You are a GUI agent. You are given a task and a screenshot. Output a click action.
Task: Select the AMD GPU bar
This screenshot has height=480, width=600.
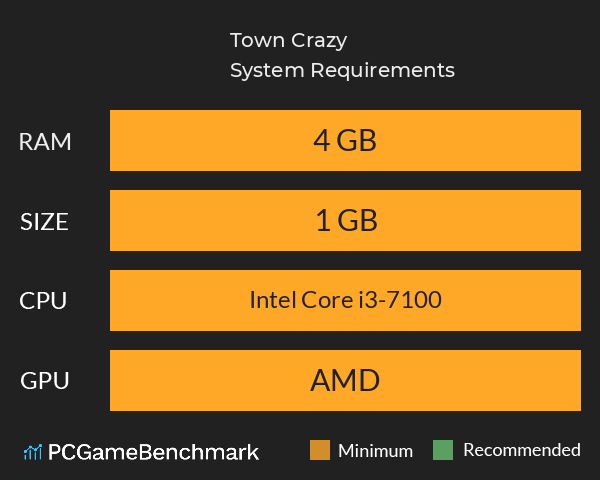(x=345, y=380)
